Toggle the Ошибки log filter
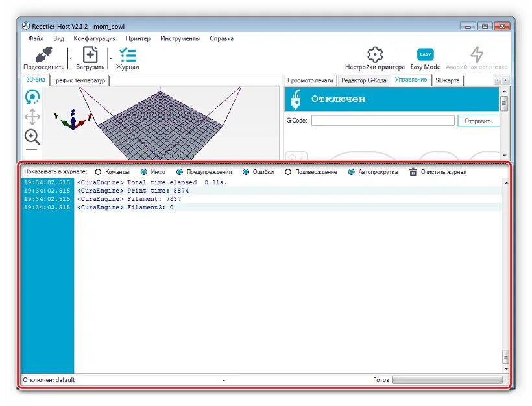This screenshot has height=406, width=532. click(246, 172)
